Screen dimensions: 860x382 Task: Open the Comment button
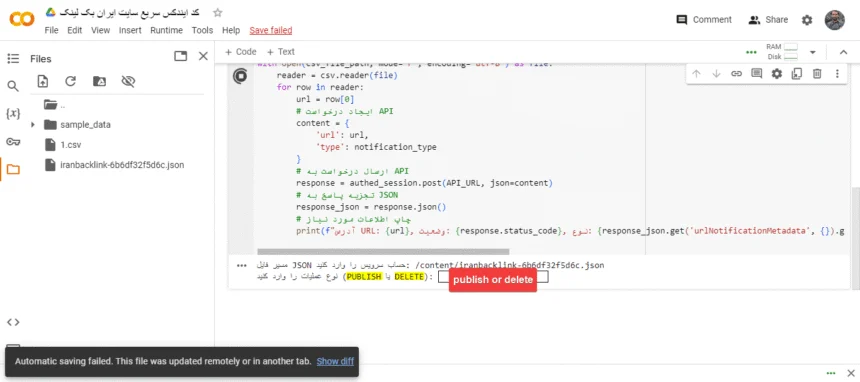pyautogui.click(x=704, y=20)
